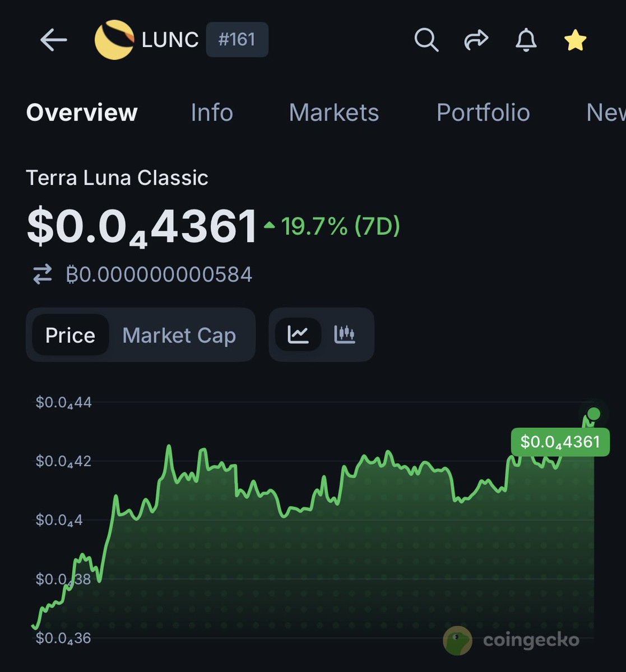Tap the CoinGecko watermark logo
The height and width of the screenshot is (672, 626).
[457, 640]
